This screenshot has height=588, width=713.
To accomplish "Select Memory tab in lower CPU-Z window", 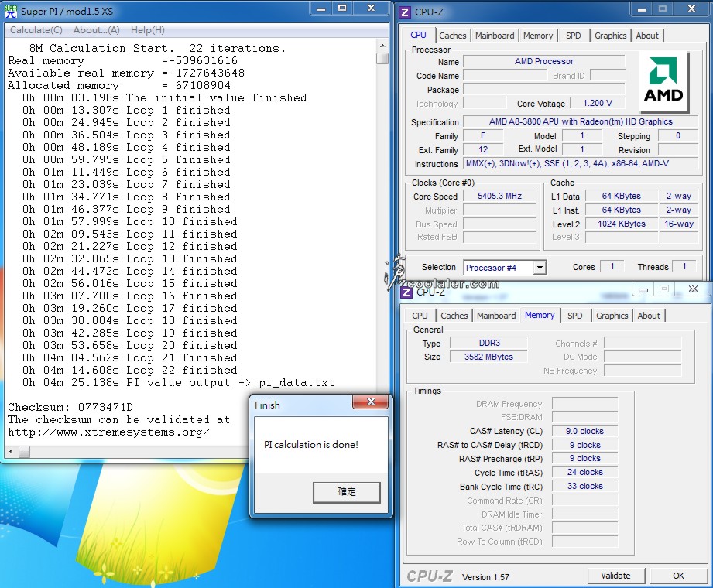I will tap(540, 315).
